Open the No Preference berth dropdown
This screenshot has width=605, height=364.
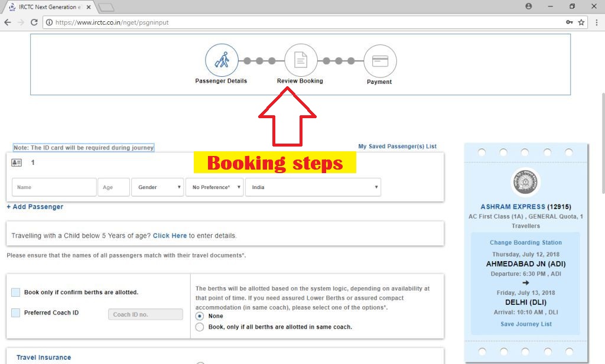coord(216,187)
